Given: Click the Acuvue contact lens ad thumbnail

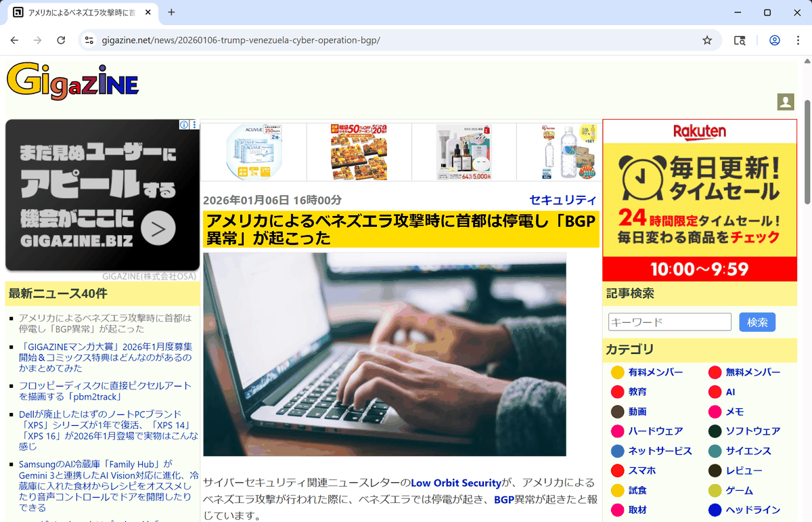Looking at the screenshot, I should [254, 152].
